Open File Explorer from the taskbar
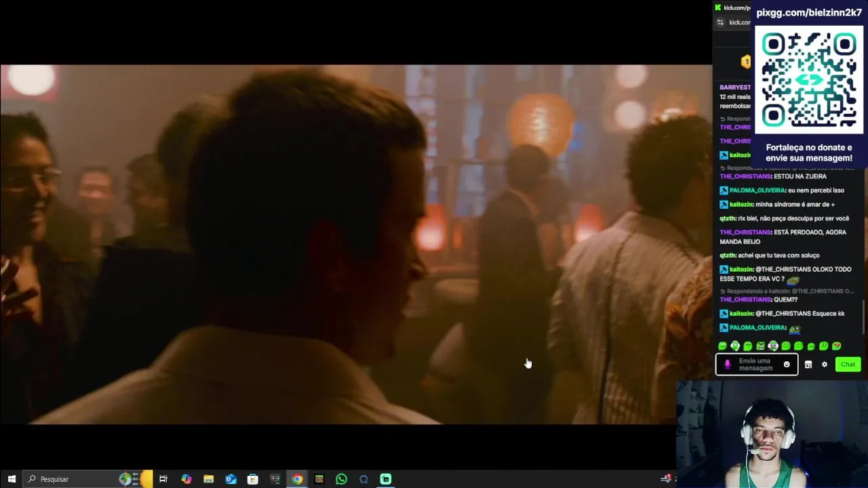The image size is (868, 488). 208,479
